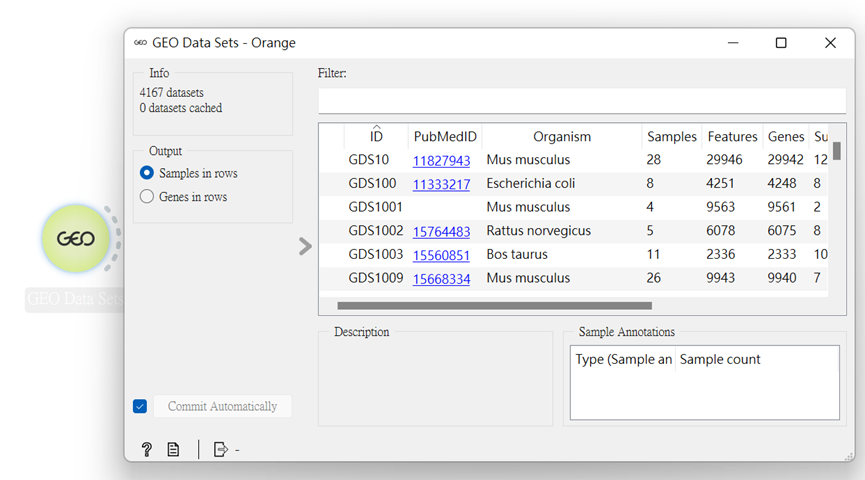Image resolution: width=865 pixels, height=480 pixels.
Task: Open the report document icon
Action: [x=173, y=450]
